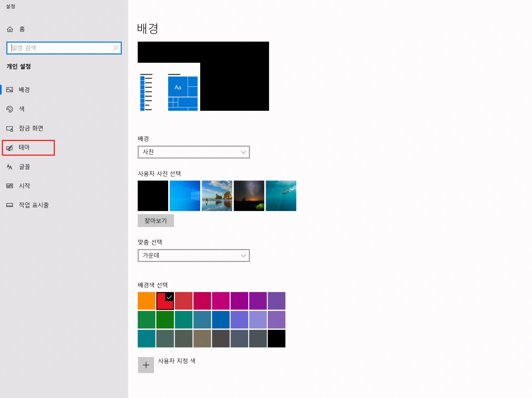The height and width of the screenshot is (398, 532).
Task: Select the beach rock wallpaper thumbnail
Action: tap(217, 196)
